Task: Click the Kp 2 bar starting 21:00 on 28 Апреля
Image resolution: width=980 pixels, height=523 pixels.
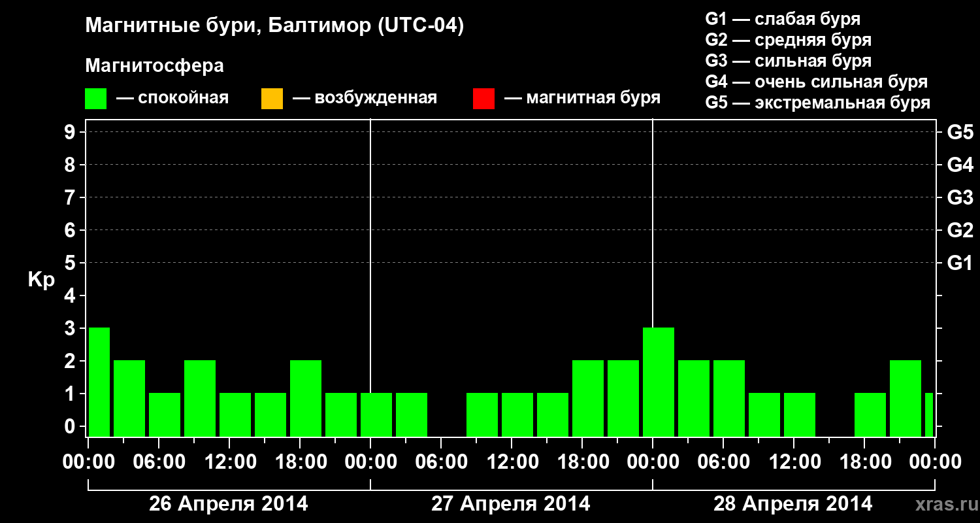Action: (906, 398)
